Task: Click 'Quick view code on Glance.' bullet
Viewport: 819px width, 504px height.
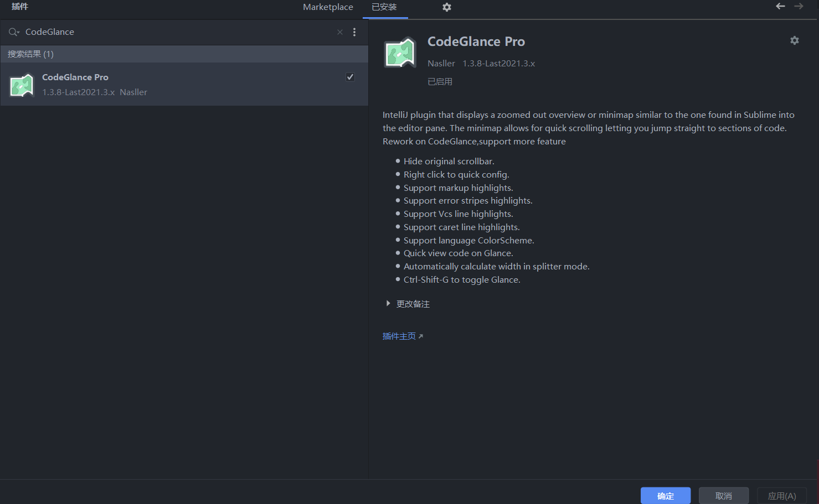Action: tap(459, 253)
